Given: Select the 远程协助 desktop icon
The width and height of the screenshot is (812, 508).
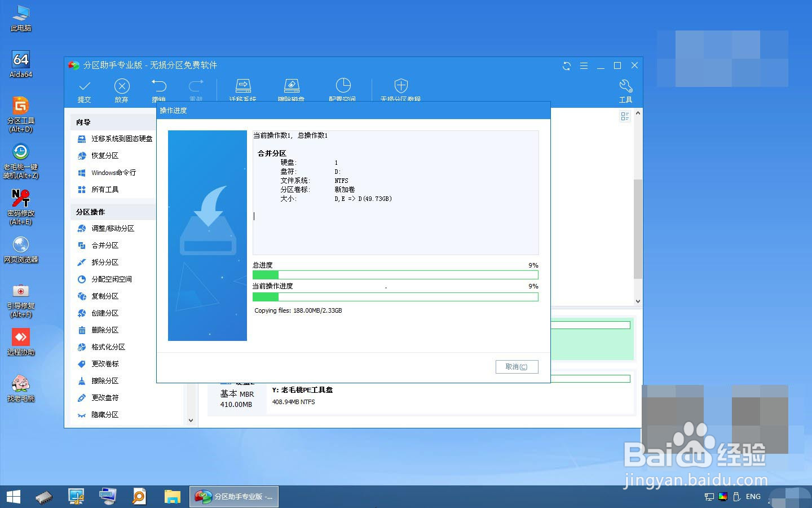Looking at the screenshot, I should (x=21, y=342).
